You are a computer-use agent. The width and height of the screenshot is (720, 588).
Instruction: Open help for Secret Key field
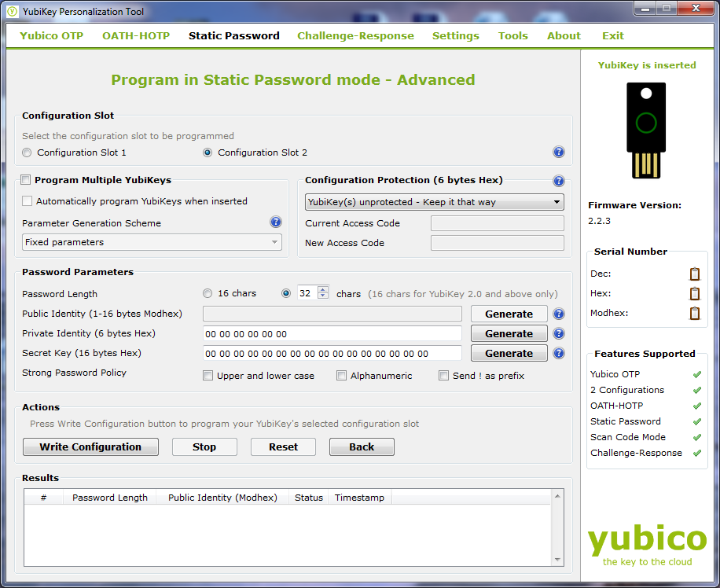click(x=558, y=353)
